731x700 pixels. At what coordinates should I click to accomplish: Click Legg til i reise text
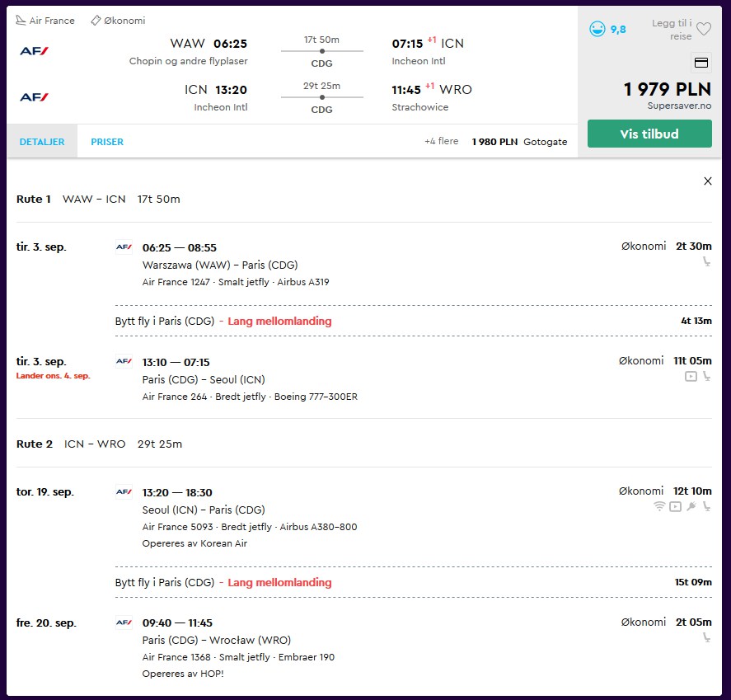coord(672,30)
